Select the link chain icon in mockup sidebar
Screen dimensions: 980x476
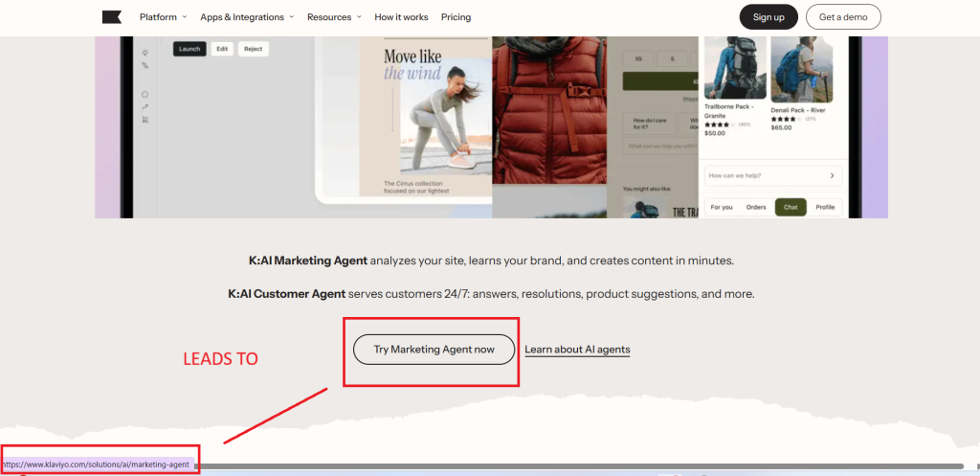pyautogui.click(x=145, y=65)
